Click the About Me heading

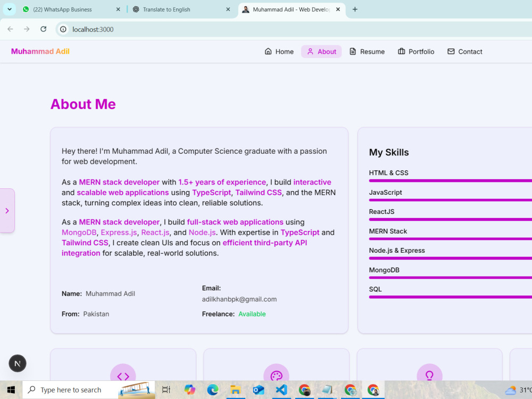(83, 104)
